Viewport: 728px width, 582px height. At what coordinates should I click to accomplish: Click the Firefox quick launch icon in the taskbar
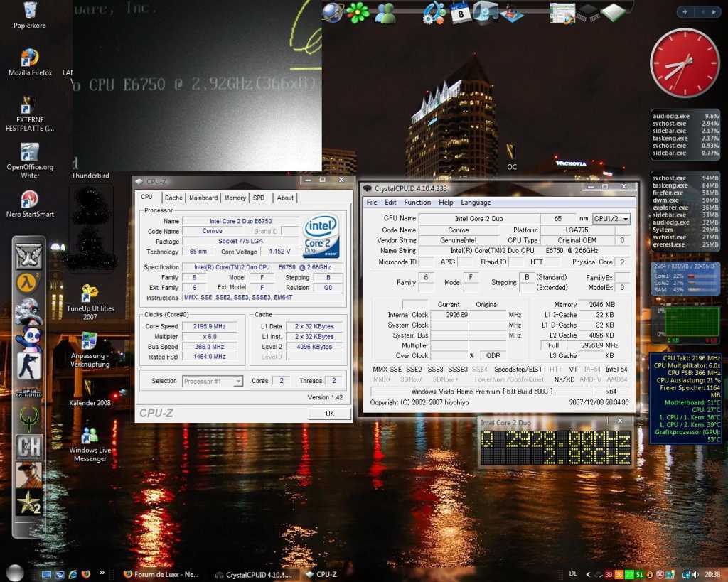85,575
